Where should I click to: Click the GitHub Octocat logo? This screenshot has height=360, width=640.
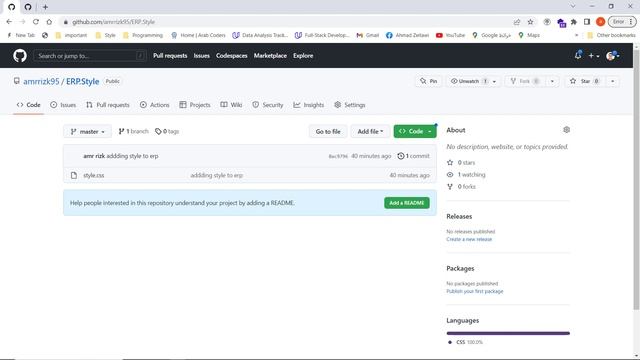tap(20, 56)
